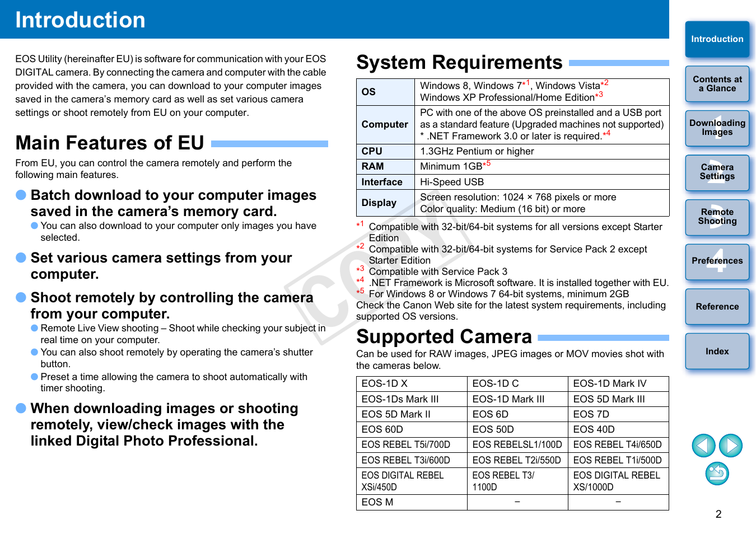Viewport: 756px width, 534px height.
Task: Click the EOS REBEL T3i/600D cell
Action: (412, 460)
